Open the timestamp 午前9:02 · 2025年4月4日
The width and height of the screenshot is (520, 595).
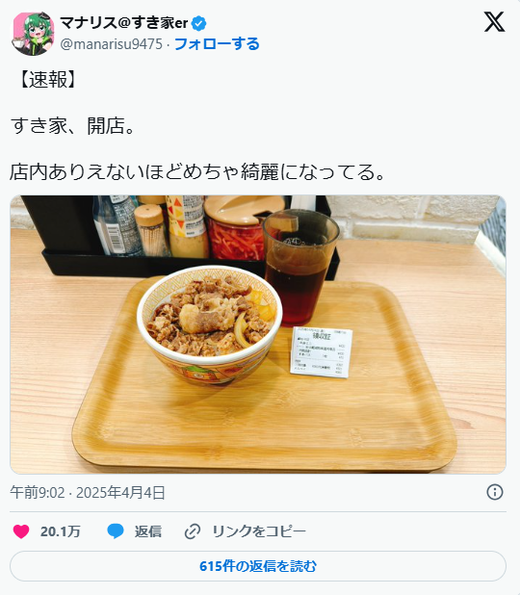[88, 493]
